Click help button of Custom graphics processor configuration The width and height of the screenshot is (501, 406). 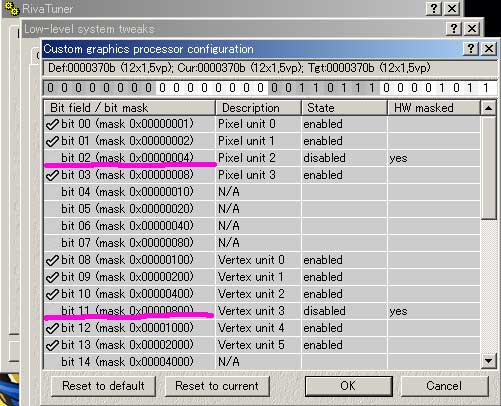[x=471, y=49]
